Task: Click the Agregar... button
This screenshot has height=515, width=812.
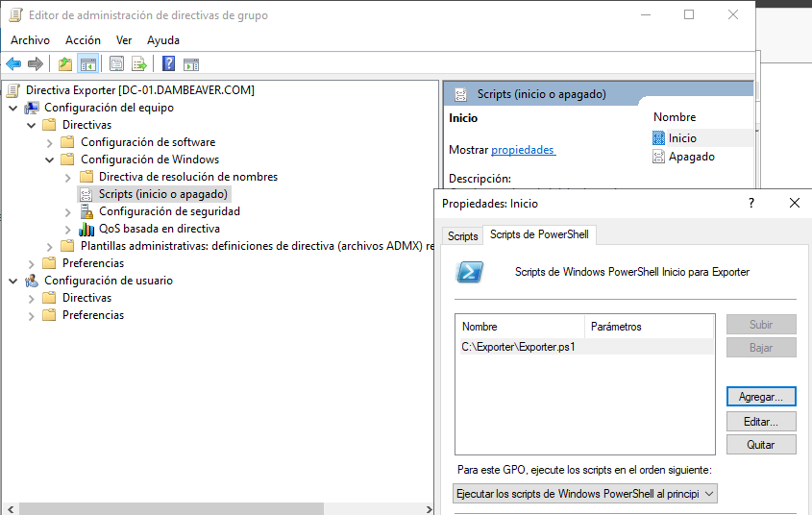Action: tap(761, 397)
